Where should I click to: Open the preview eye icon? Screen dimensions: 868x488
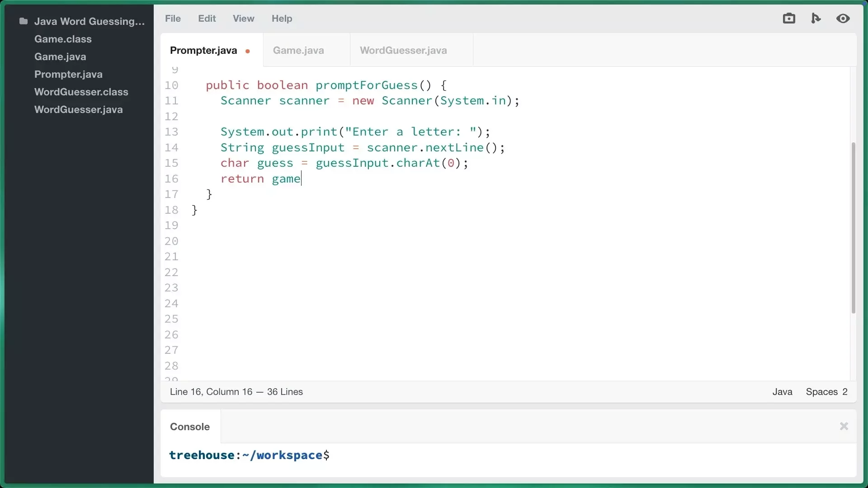coord(844,19)
